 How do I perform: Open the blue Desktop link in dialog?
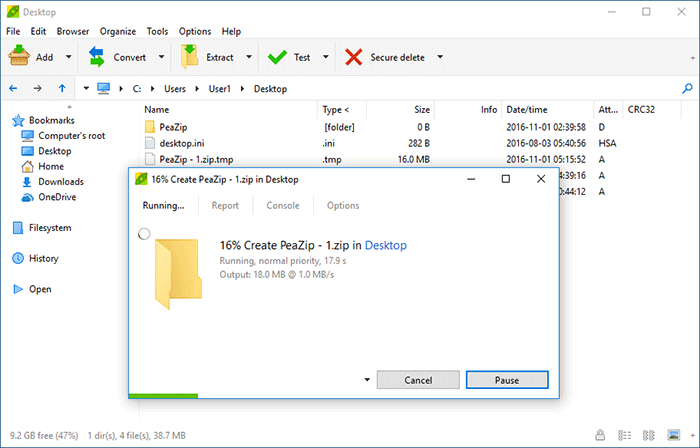click(x=386, y=245)
